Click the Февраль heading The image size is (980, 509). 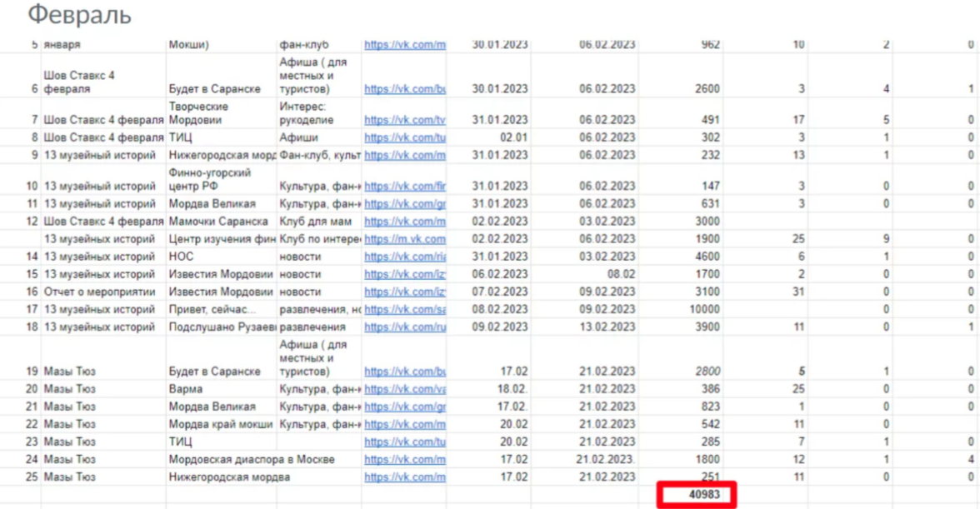click(x=79, y=15)
